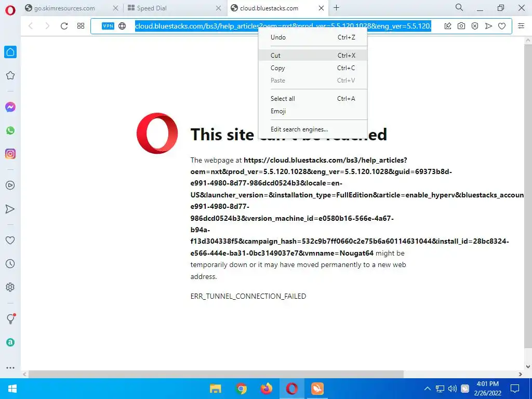
Task: Open the 4:01 PM clock calendar
Action: (487, 389)
